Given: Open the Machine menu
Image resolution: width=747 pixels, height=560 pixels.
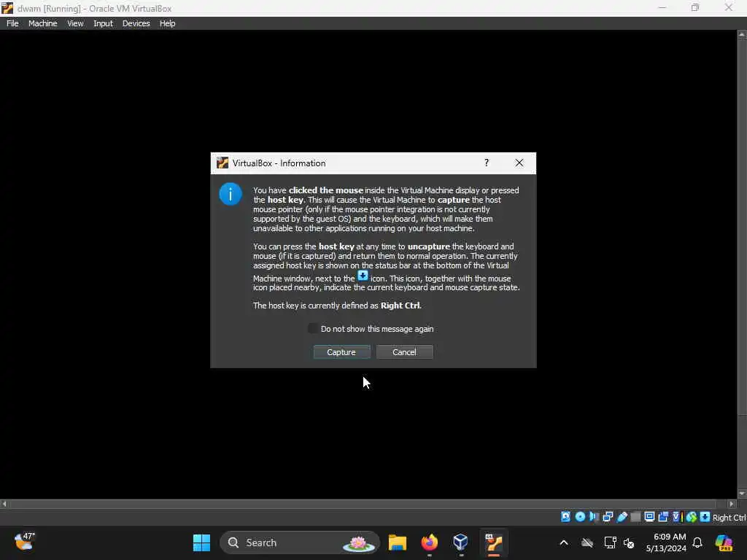Looking at the screenshot, I should 43,23.
